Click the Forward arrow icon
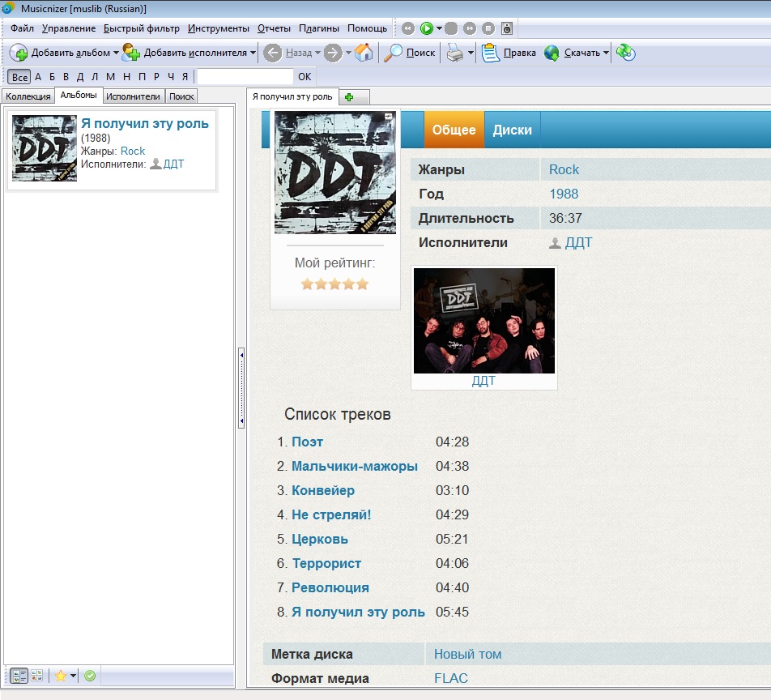 pyautogui.click(x=333, y=53)
